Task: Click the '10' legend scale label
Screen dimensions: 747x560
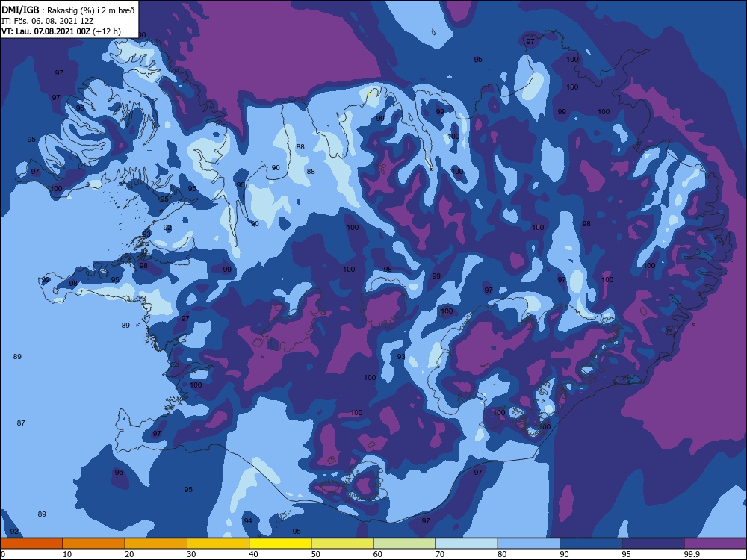Action: (x=67, y=554)
